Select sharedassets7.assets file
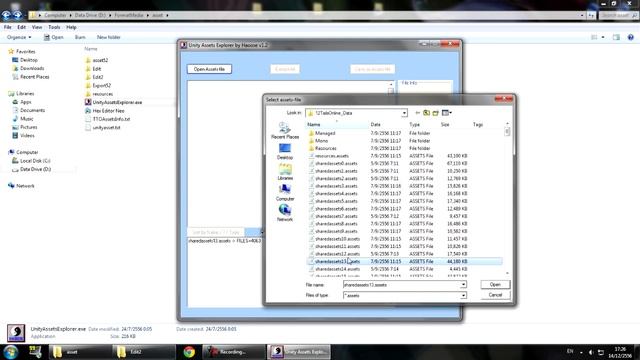640x360 pixels. 336,216
